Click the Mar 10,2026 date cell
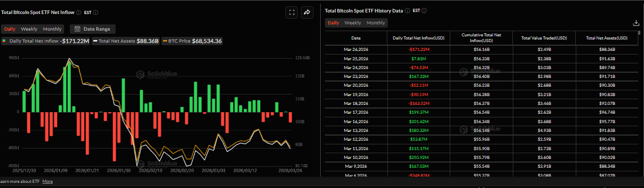Screen dimensions: 644x188 click(356, 157)
